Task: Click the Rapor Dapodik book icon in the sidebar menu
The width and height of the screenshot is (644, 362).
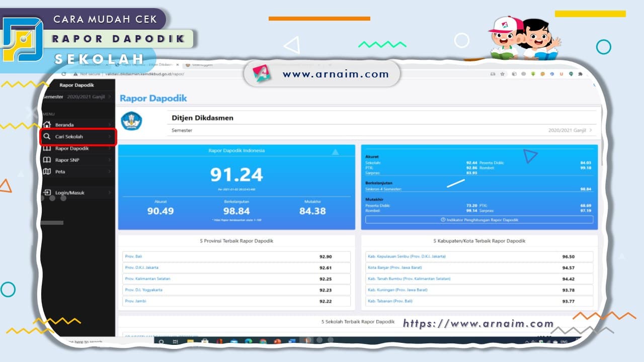Action: point(47,148)
